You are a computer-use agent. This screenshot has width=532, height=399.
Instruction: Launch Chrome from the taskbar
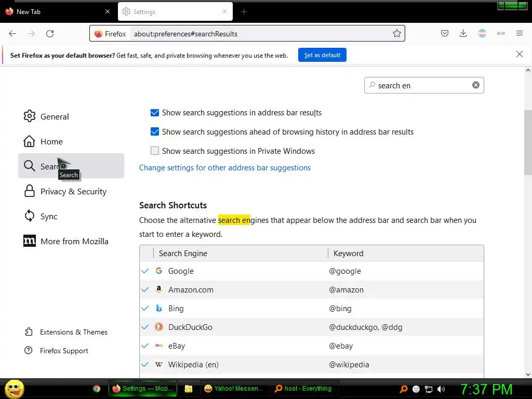click(x=97, y=389)
